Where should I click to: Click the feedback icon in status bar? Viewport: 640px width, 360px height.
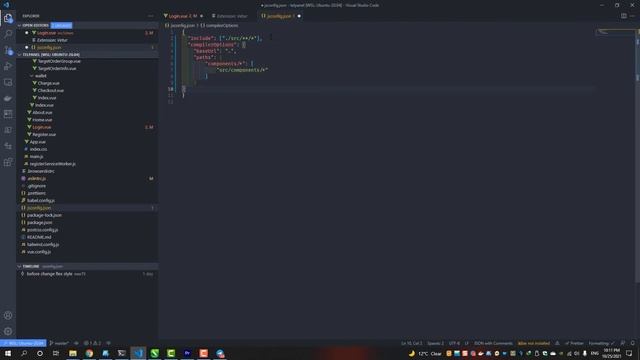pos(622,343)
